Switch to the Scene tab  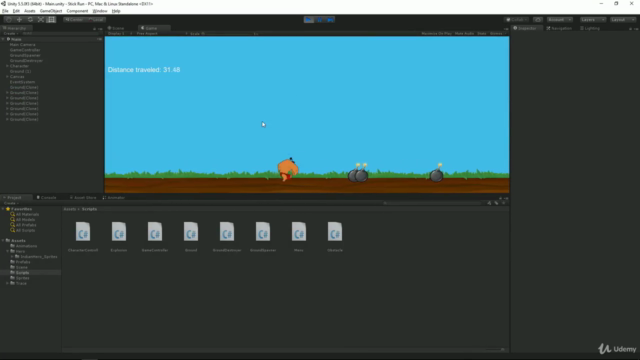pos(116,28)
